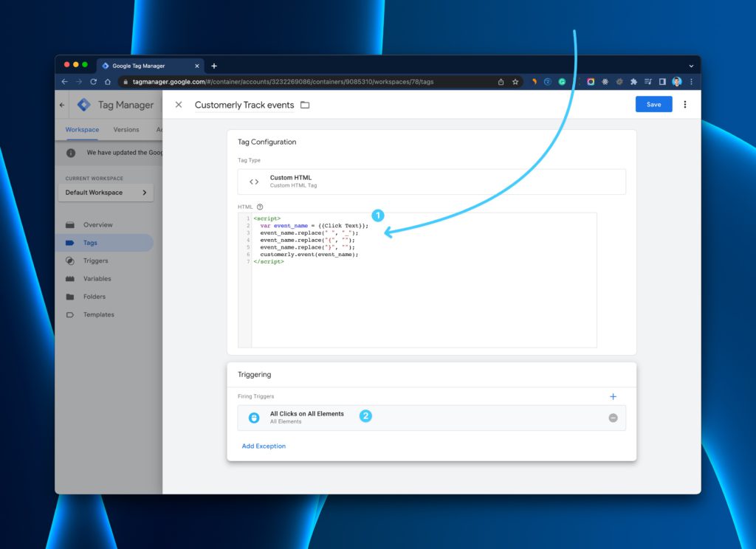Click the browser back arrow

pyautogui.click(x=65, y=82)
